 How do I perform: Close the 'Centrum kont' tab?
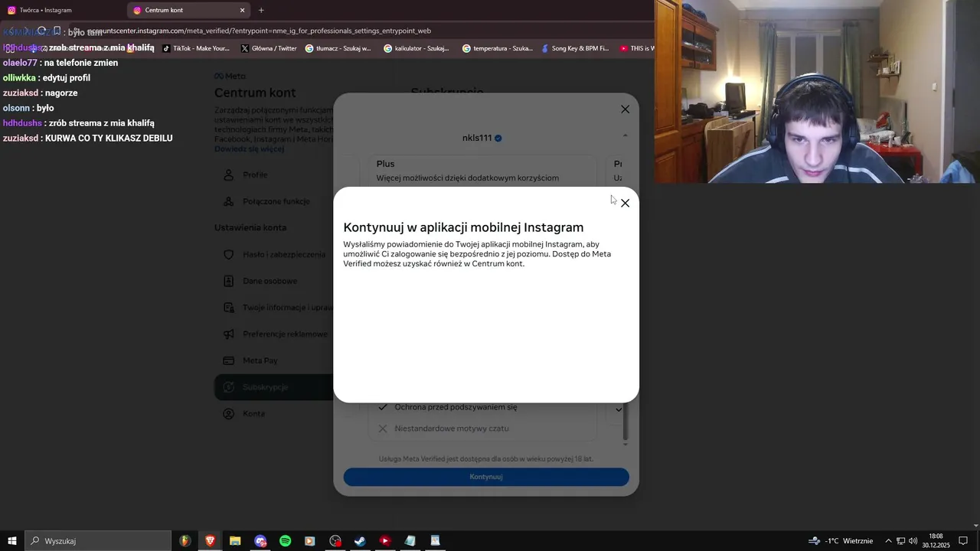[x=243, y=10]
